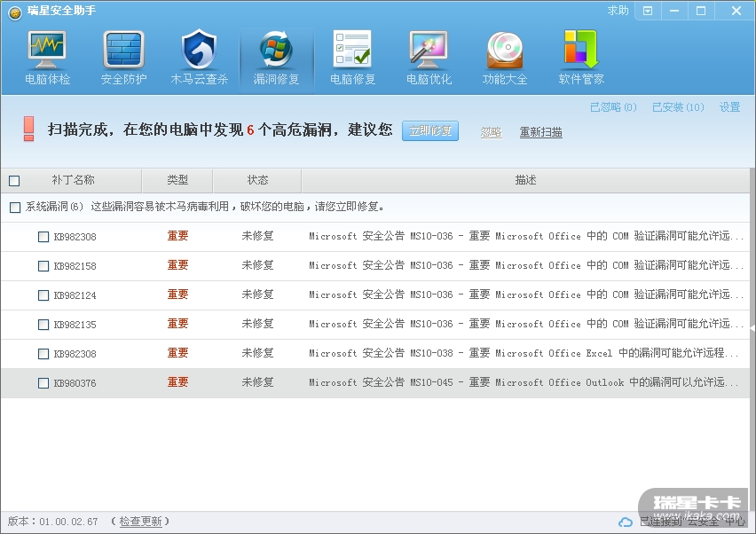Open the 已忽略 (0) list
Screen dimensions: 756x534
[x=613, y=107]
